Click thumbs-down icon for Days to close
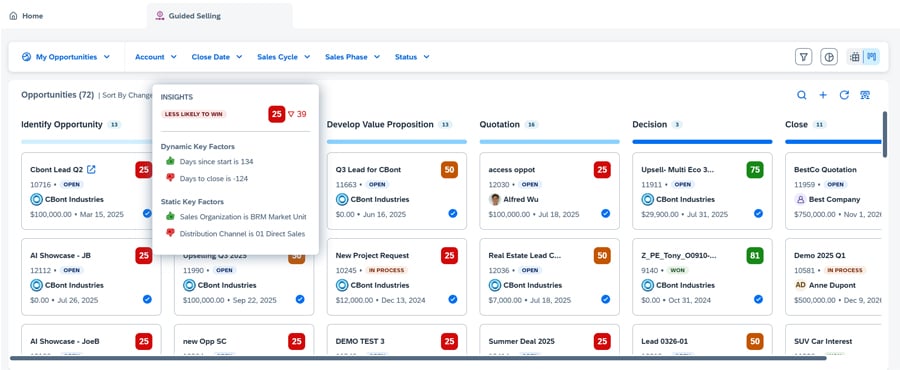900x370 pixels. pos(170,178)
